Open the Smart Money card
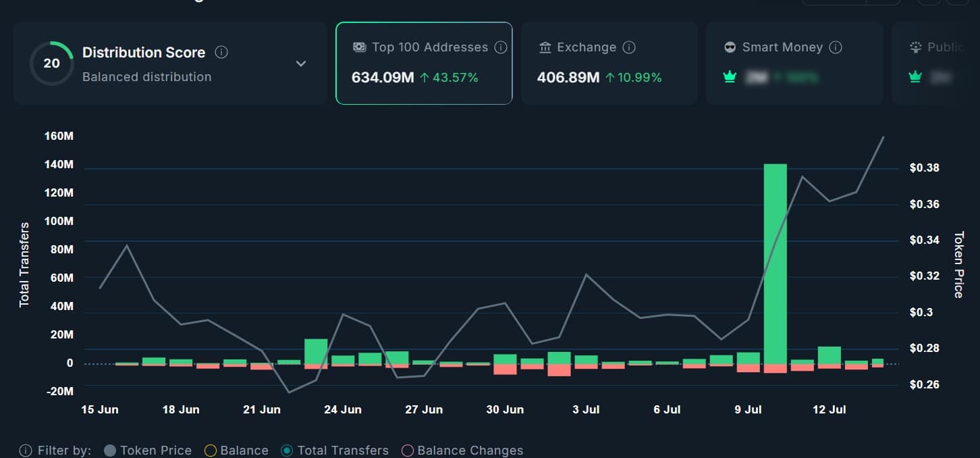980x458 pixels. (794, 63)
